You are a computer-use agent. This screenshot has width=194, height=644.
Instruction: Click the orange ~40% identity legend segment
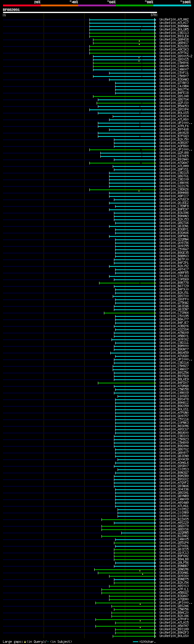coord(59,5)
